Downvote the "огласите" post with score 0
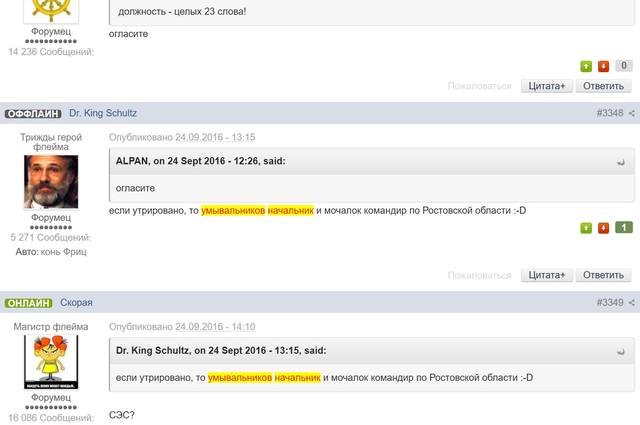 603,66
